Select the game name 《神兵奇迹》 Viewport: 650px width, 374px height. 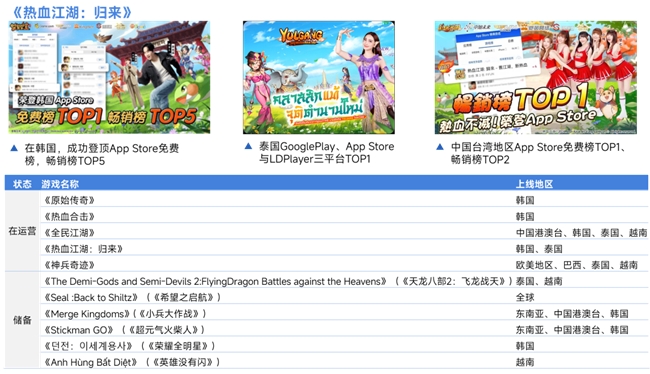70,265
